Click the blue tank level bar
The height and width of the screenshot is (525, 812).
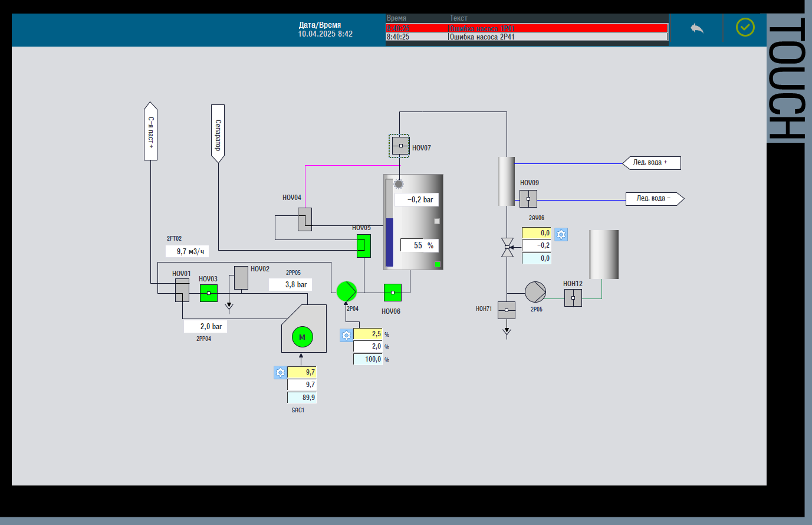pyautogui.click(x=389, y=242)
